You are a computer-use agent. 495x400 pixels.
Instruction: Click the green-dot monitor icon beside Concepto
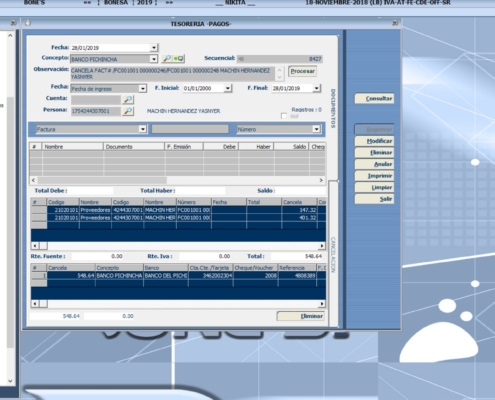pyautogui.click(x=179, y=59)
